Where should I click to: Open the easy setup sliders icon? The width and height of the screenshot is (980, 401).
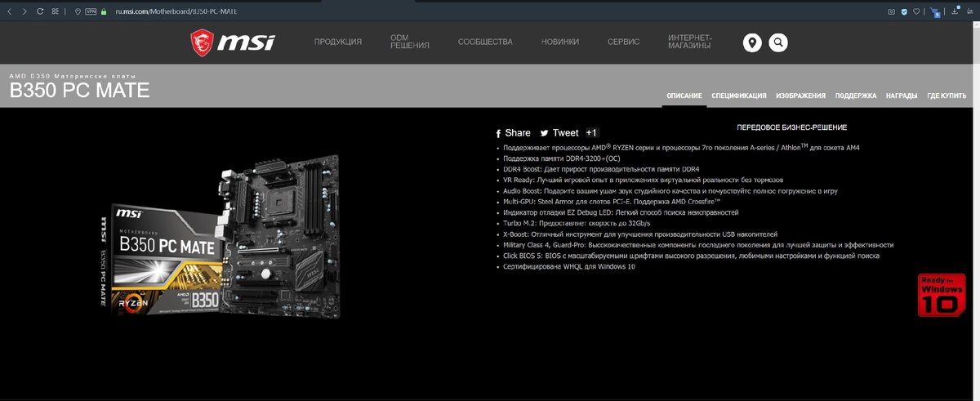click(969, 12)
